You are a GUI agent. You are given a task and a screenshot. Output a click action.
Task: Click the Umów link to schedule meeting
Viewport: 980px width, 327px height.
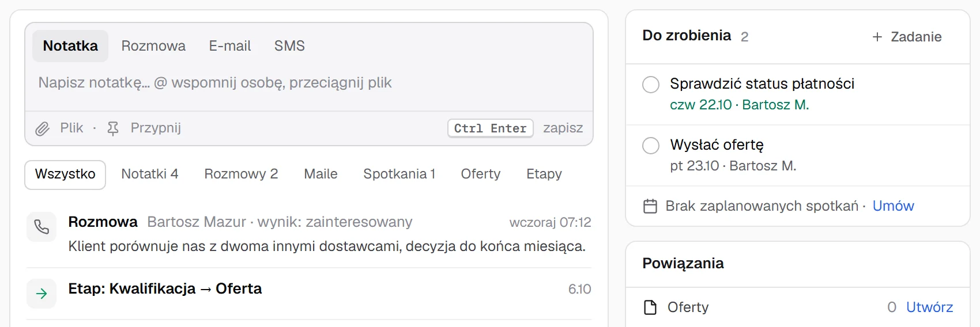coord(894,206)
